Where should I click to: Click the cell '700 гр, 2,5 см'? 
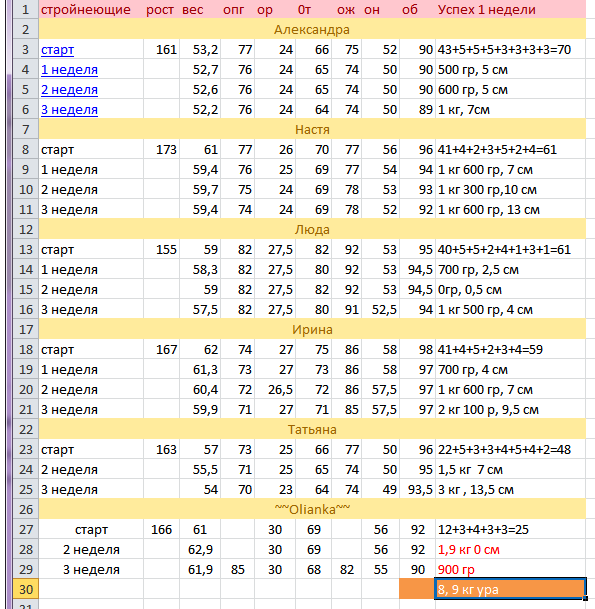510,270
